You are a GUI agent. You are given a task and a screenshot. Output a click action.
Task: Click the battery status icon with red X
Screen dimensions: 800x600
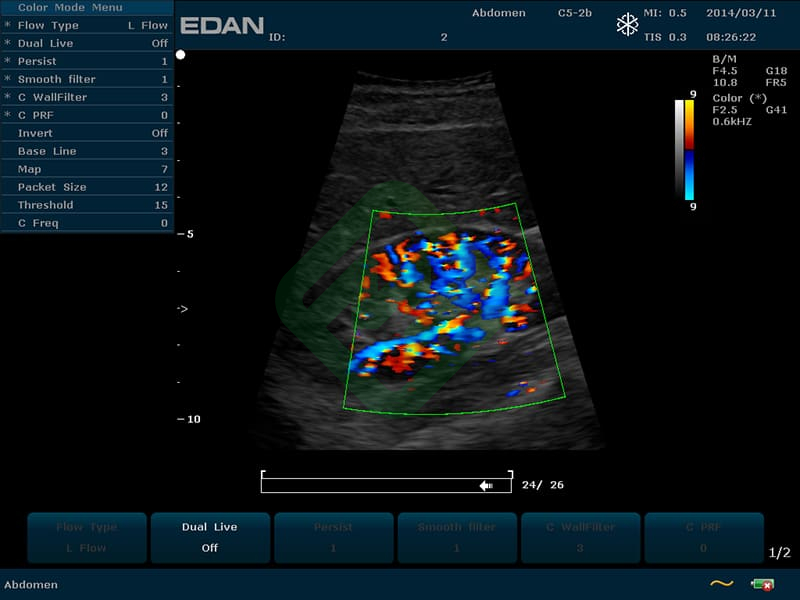click(763, 583)
